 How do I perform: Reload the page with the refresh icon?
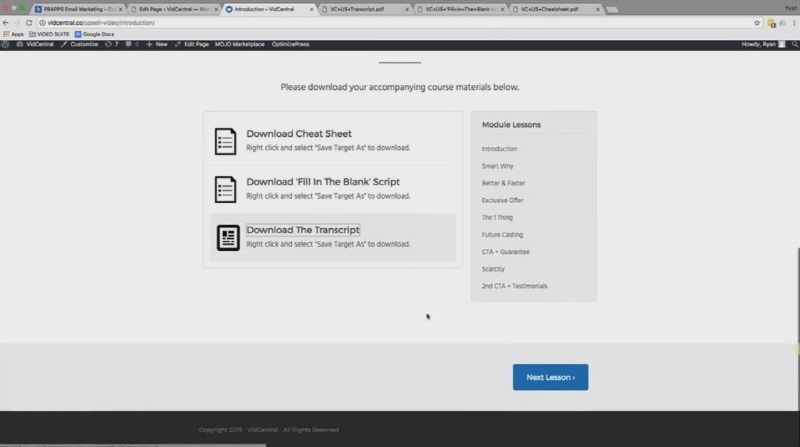click(x=29, y=23)
